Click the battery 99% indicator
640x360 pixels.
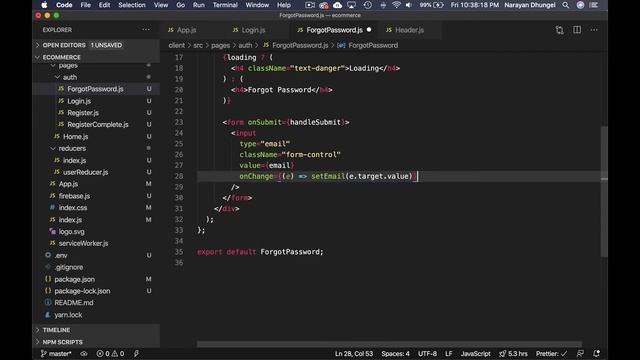pos(431,5)
